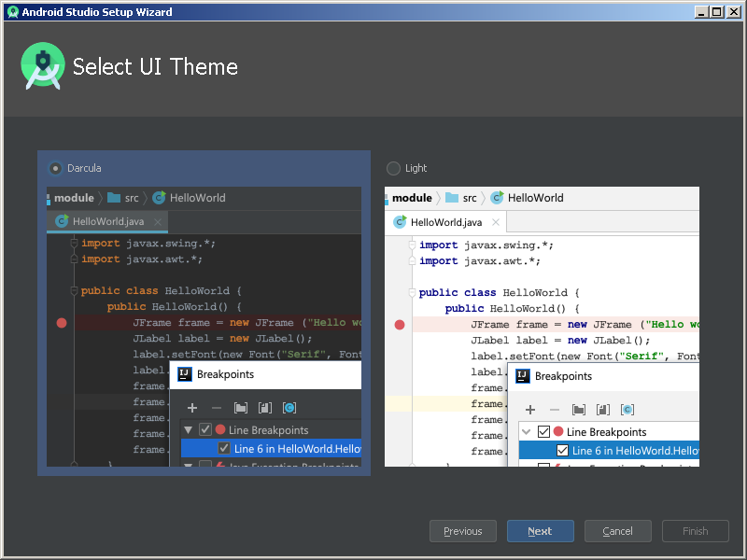The width and height of the screenshot is (747, 560).
Task: Click the add (+) breakpoint icon in Darcula preview
Action: click(x=192, y=408)
